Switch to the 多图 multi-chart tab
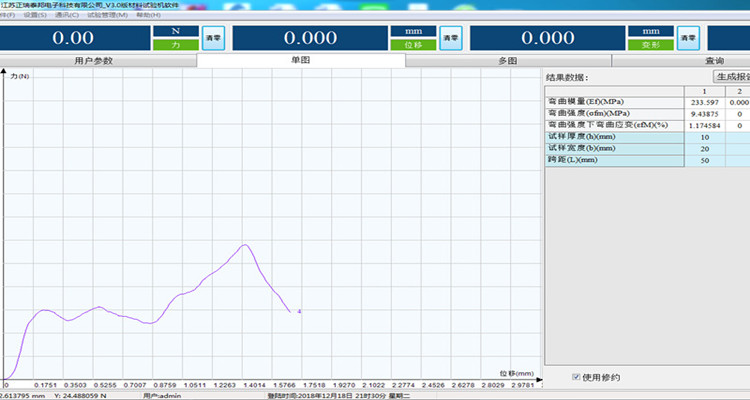Image resolution: width=750 pixels, height=400 pixels. click(x=507, y=61)
